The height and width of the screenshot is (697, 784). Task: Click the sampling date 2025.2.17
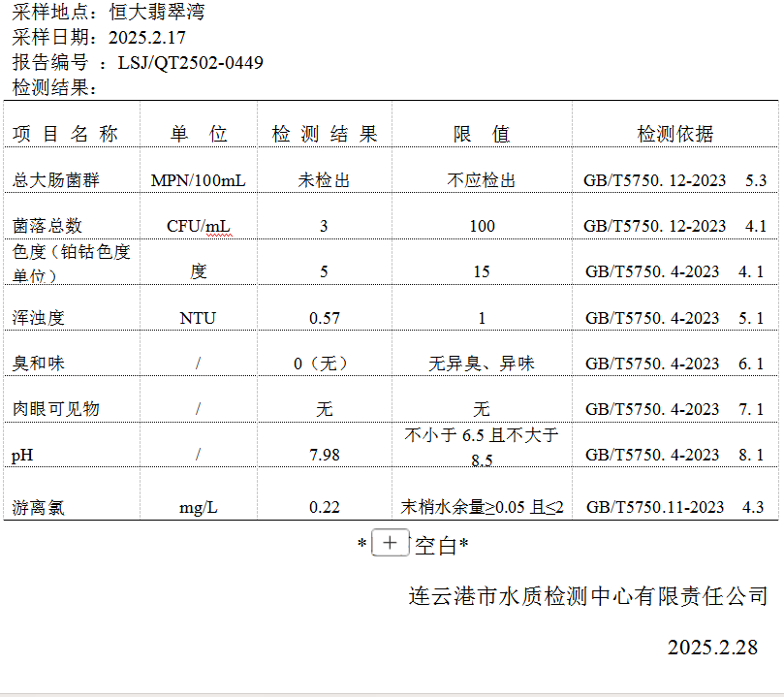pos(147,38)
